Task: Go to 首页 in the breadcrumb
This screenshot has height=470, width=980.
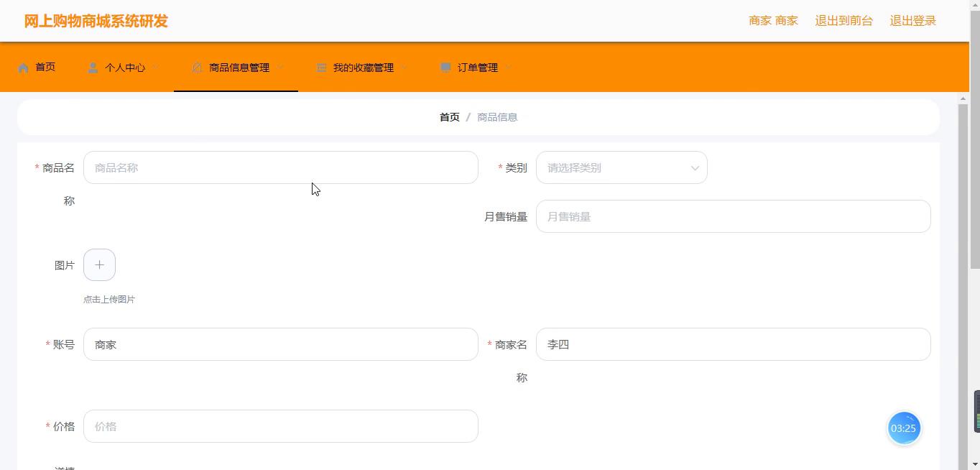Action: click(449, 117)
